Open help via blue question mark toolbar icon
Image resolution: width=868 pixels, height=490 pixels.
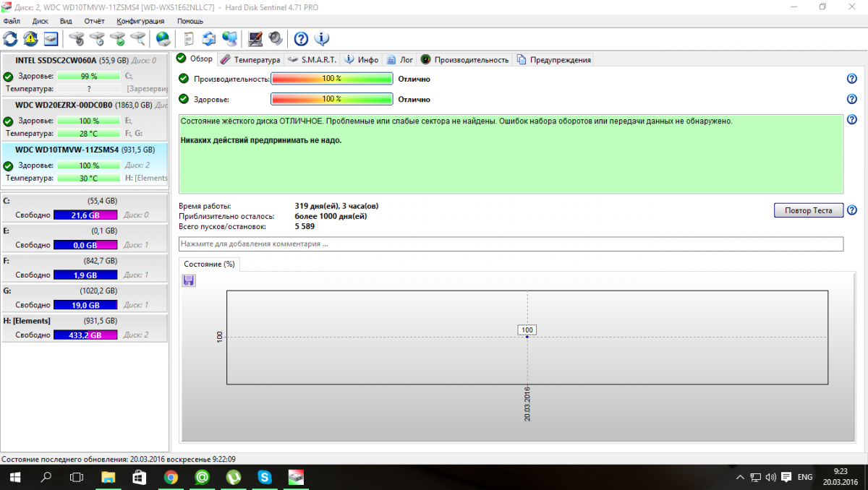pos(302,38)
